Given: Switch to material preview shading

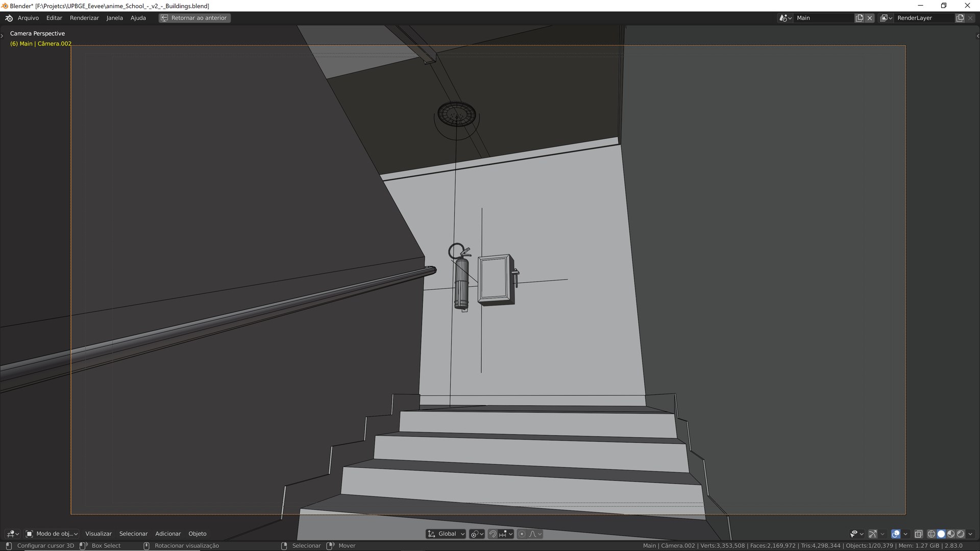Looking at the screenshot, I should [951, 534].
